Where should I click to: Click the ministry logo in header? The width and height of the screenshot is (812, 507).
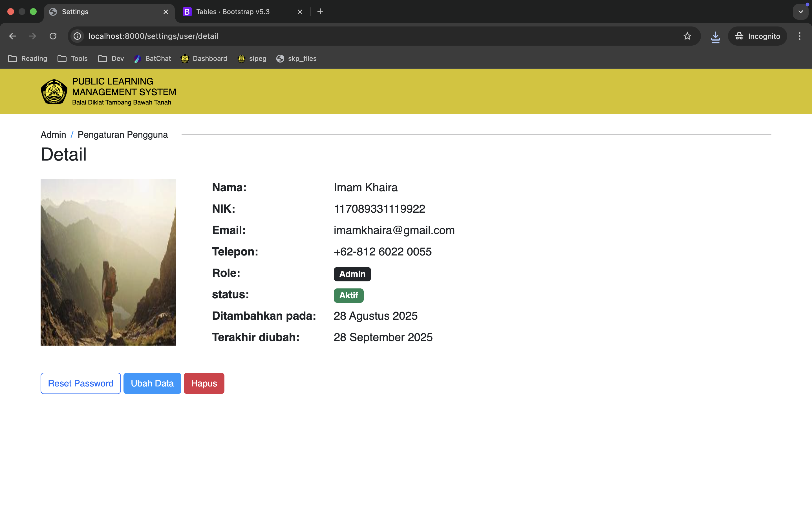54,92
